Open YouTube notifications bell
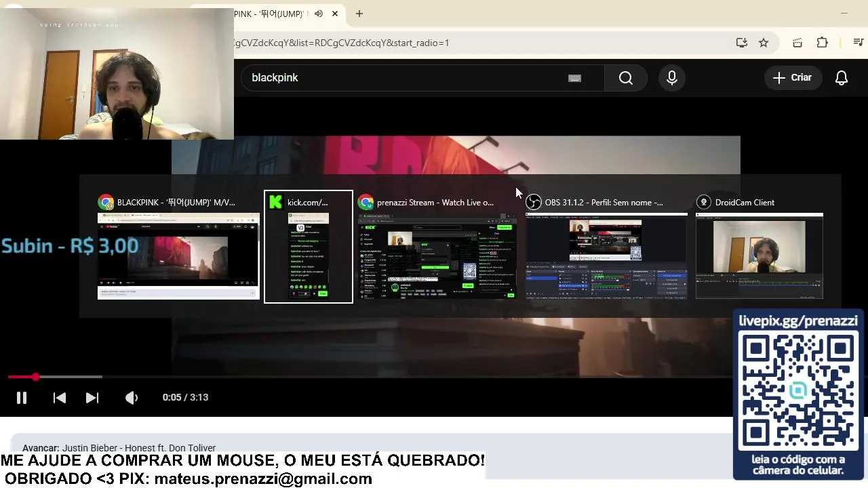The height and width of the screenshot is (488, 868). (x=842, y=78)
